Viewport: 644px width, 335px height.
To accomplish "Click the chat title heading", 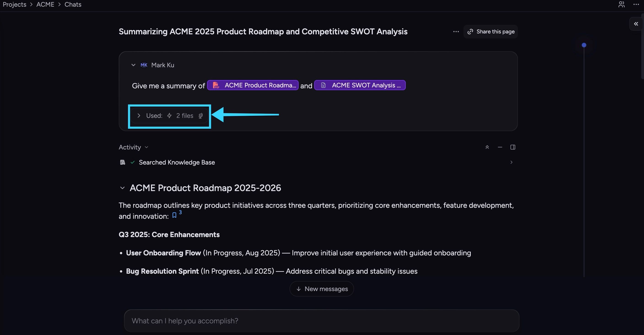I will [263, 32].
